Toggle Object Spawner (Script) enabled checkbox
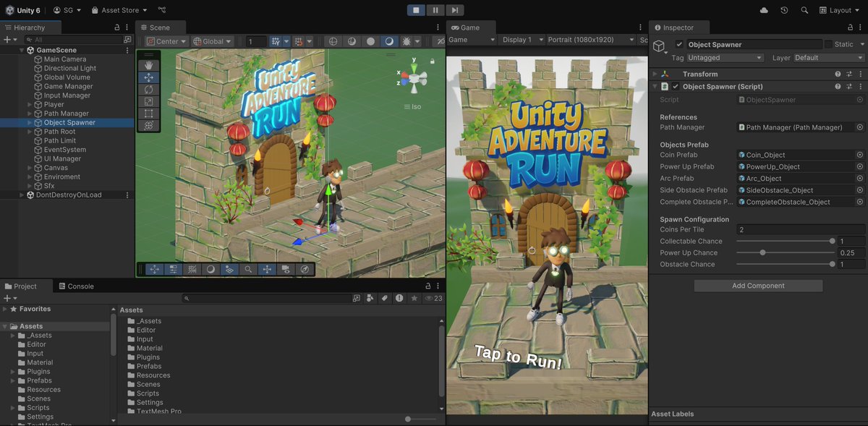Image resolution: width=868 pixels, height=426 pixels. 676,87
